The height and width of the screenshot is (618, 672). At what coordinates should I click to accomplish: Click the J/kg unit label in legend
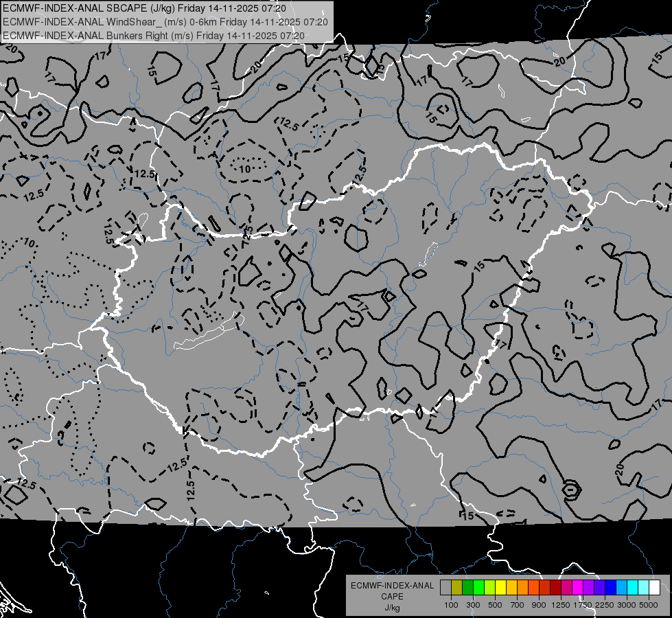pyautogui.click(x=392, y=608)
